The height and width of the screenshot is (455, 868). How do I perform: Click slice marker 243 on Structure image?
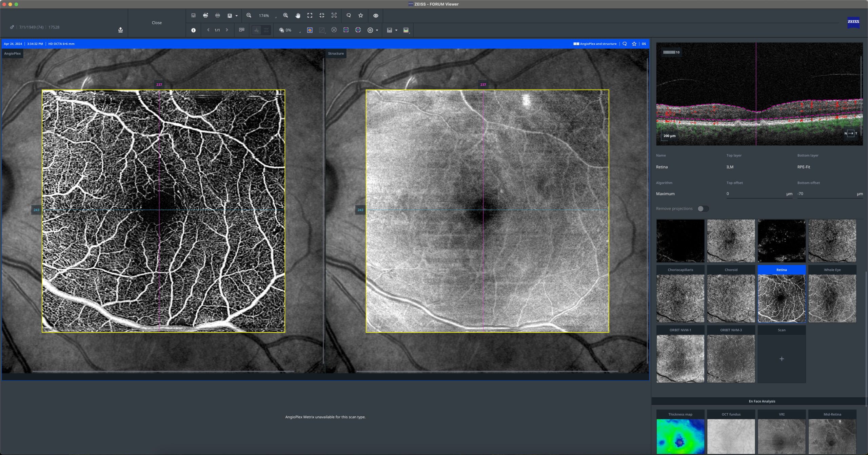pyautogui.click(x=360, y=210)
